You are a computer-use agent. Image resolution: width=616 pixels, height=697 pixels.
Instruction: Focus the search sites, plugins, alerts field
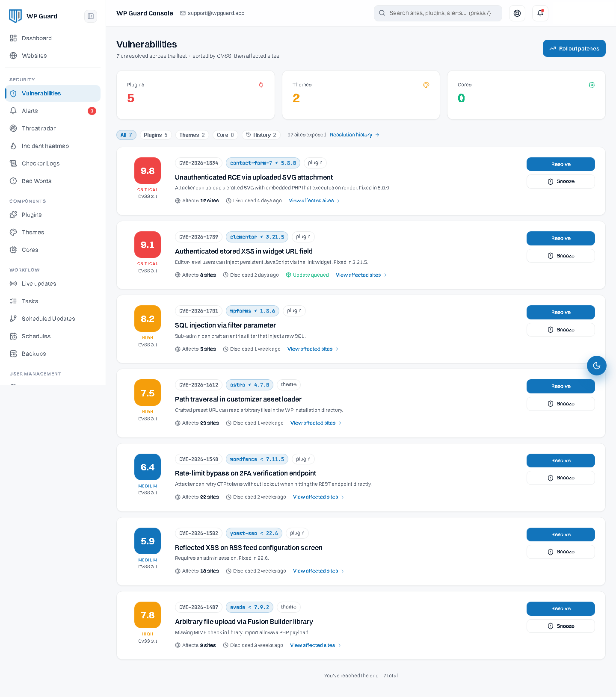tap(438, 13)
